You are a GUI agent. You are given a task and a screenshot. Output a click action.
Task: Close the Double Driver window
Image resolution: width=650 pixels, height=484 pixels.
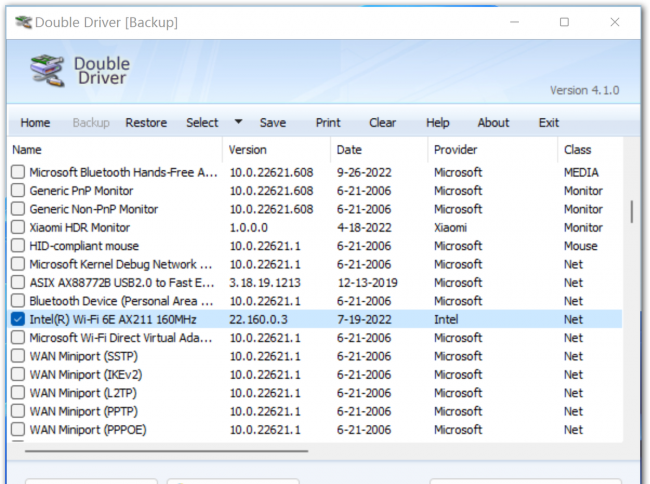615,22
